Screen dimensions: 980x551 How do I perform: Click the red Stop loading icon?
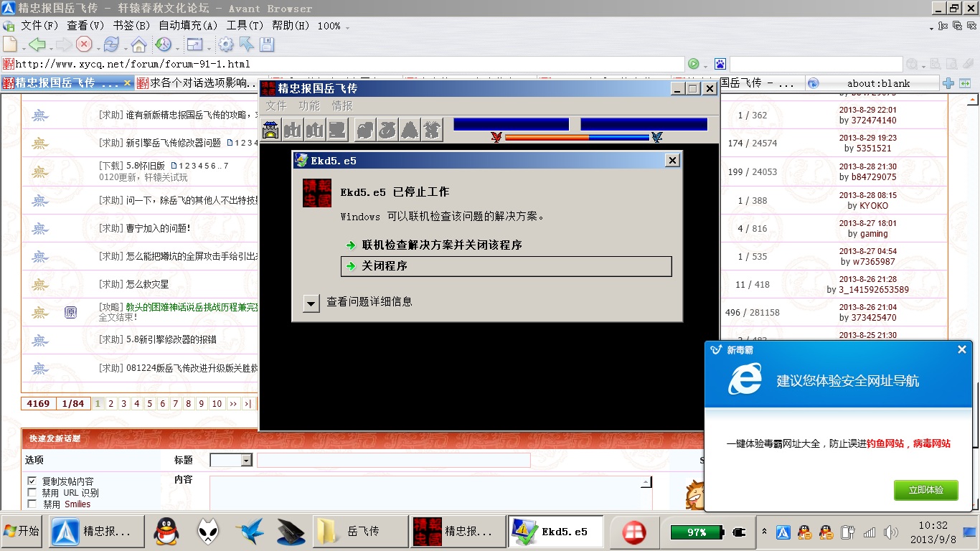[84, 44]
